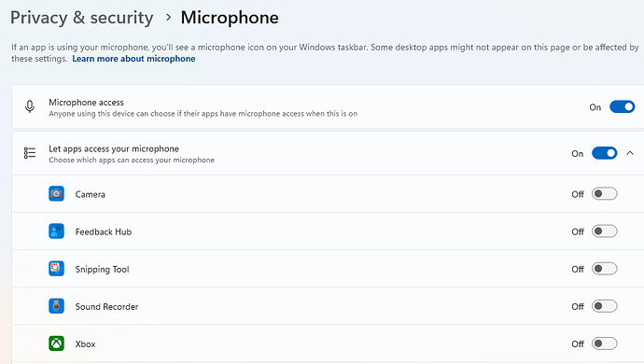Image resolution: width=644 pixels, height=364 pixels.
Task: Click the On label of Microphone access
Action: point(595,107)
